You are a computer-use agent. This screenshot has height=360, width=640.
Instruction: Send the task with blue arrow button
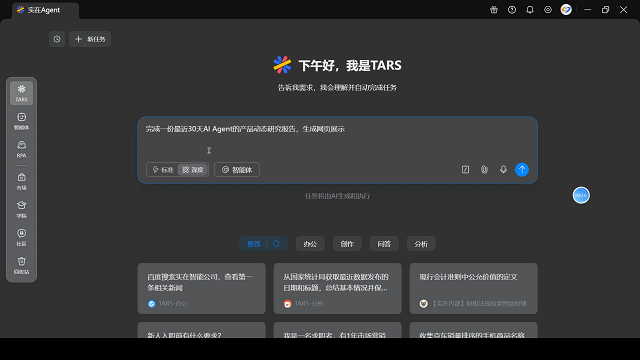point(522,169)
